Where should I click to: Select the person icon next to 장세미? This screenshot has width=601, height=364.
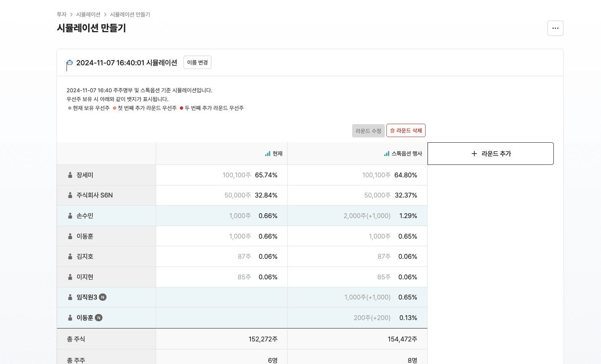coord(70,175)
